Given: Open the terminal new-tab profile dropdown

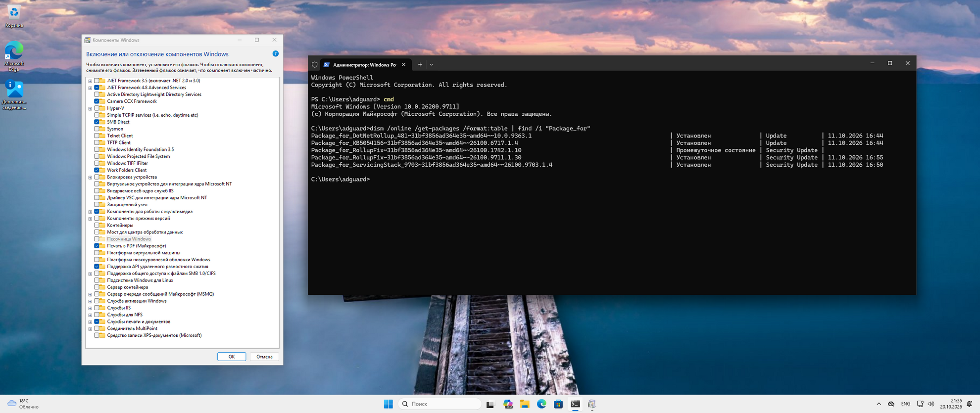Looking at the screenshot, I should (431, 64).
